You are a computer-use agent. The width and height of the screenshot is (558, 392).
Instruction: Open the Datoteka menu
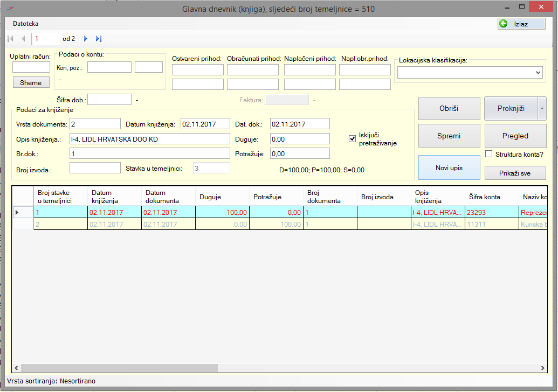25,24
